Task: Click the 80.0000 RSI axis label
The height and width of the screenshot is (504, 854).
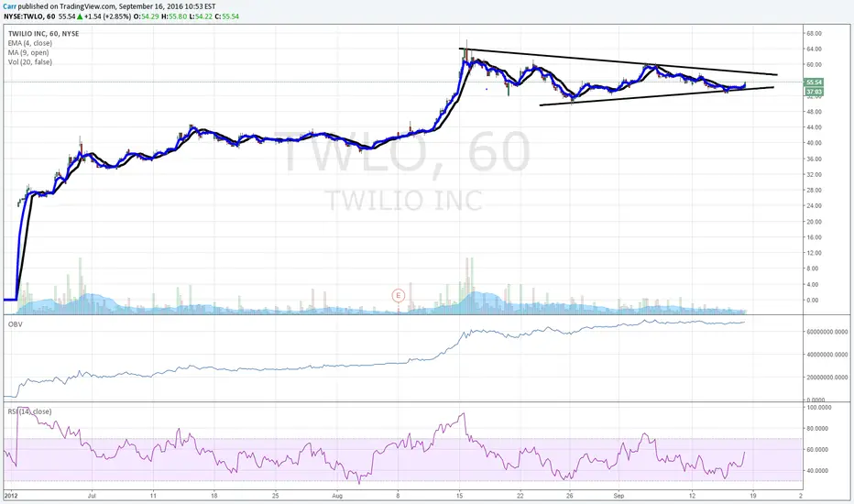Action: 817,429
